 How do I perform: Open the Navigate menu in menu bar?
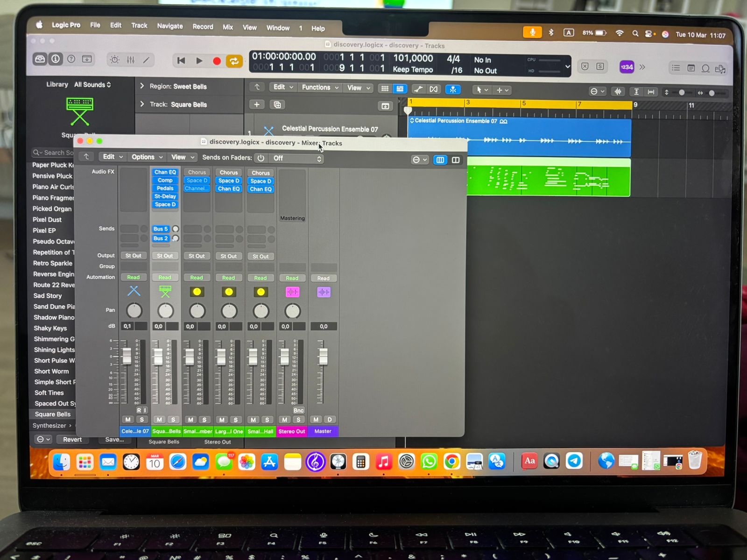click(x=170, y=26)
